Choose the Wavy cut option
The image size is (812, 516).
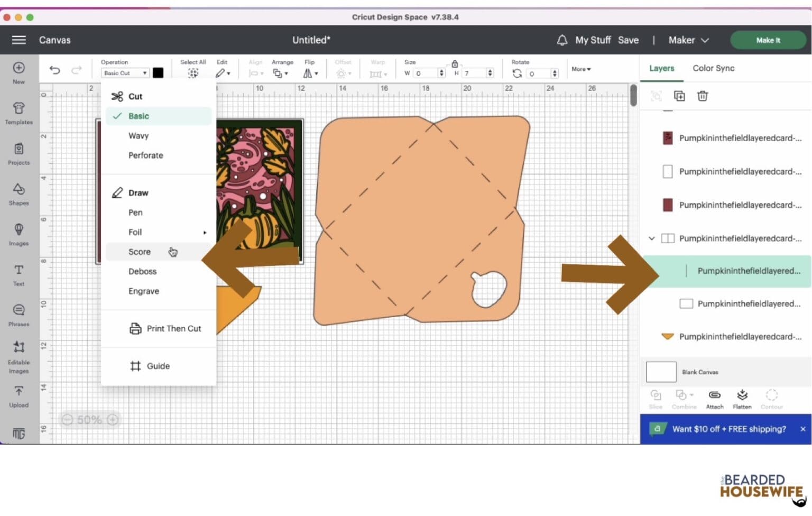pos(139,136)
